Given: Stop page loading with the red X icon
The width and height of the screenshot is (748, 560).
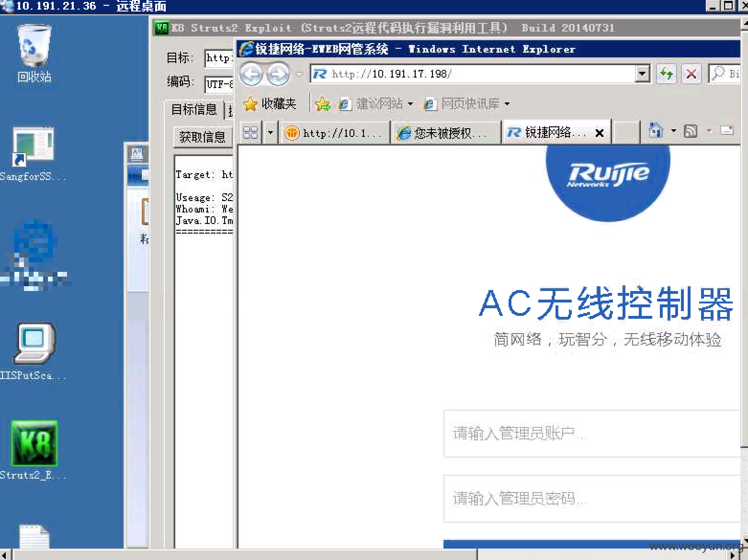Looking at the screenshot, I should click(691, 74).
